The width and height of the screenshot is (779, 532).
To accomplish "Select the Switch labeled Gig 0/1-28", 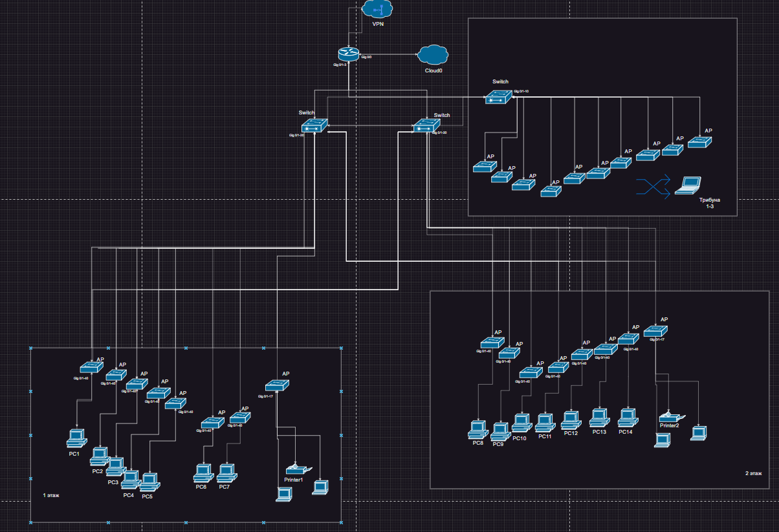I will (426, 125).
